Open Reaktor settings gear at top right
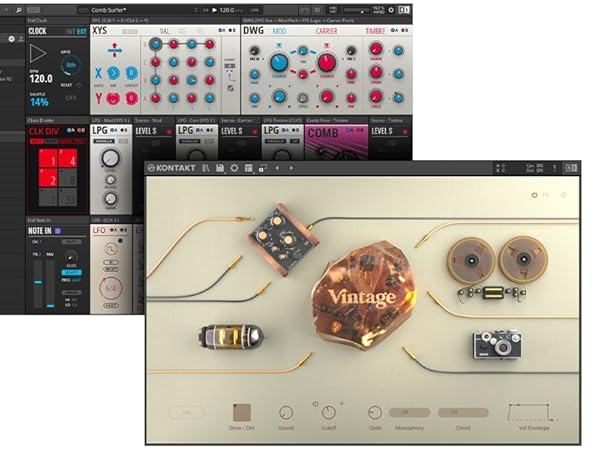 click(x=391, y=10)
